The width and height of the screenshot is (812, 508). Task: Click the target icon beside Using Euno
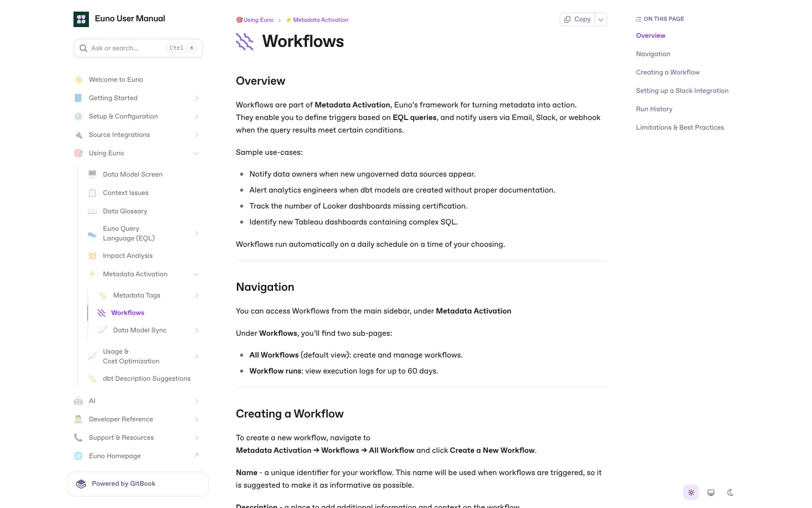coord(78,153)
